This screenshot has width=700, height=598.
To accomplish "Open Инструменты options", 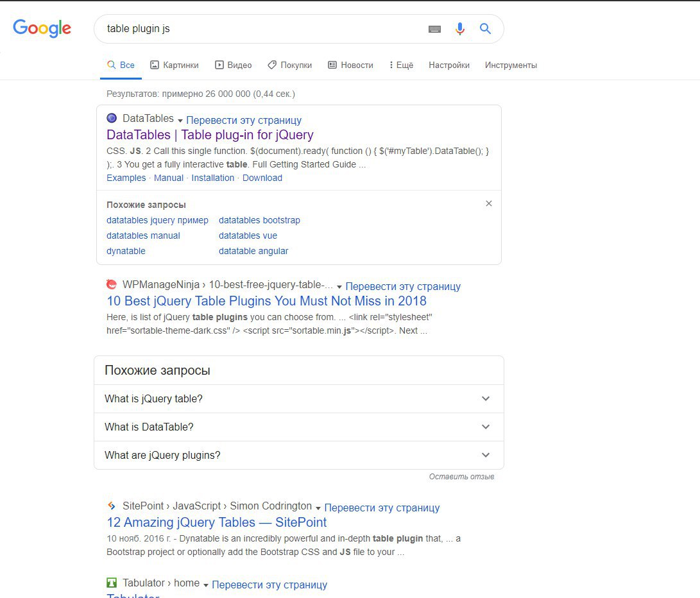I will coord(511,65).
